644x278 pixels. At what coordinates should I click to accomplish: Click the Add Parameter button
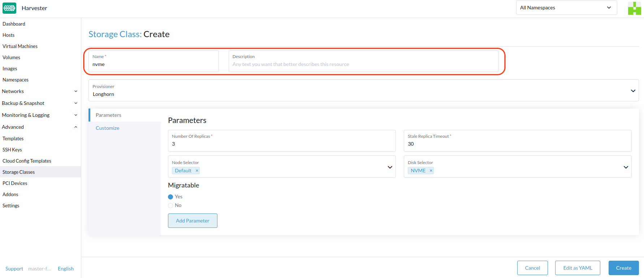click(193, 221)
